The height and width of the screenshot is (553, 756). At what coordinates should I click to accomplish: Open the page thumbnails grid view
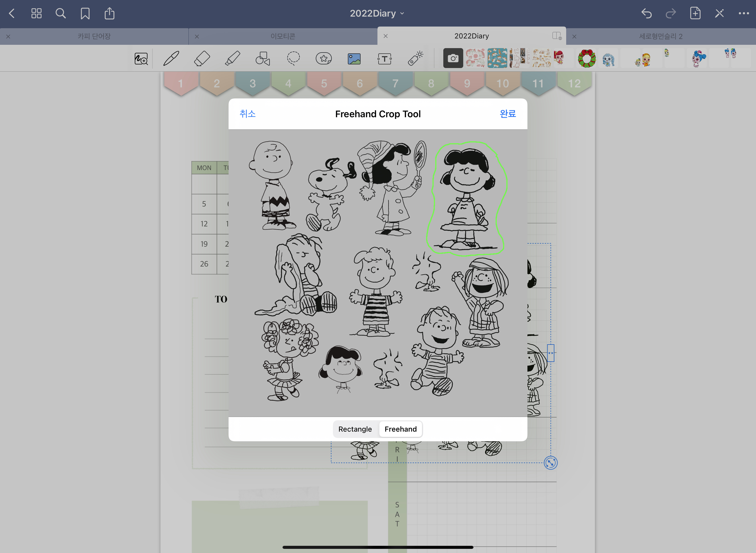[x=36, y=13]
